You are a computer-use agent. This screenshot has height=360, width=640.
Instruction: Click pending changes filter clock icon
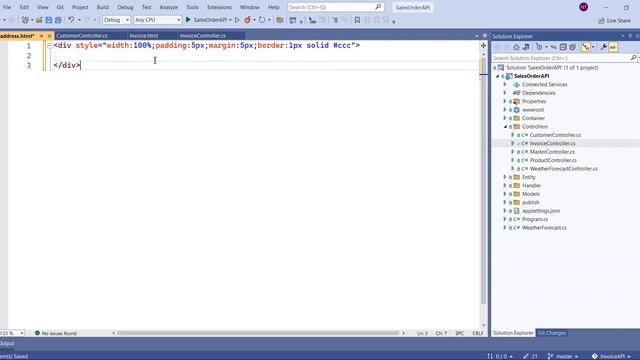[539, 47]
